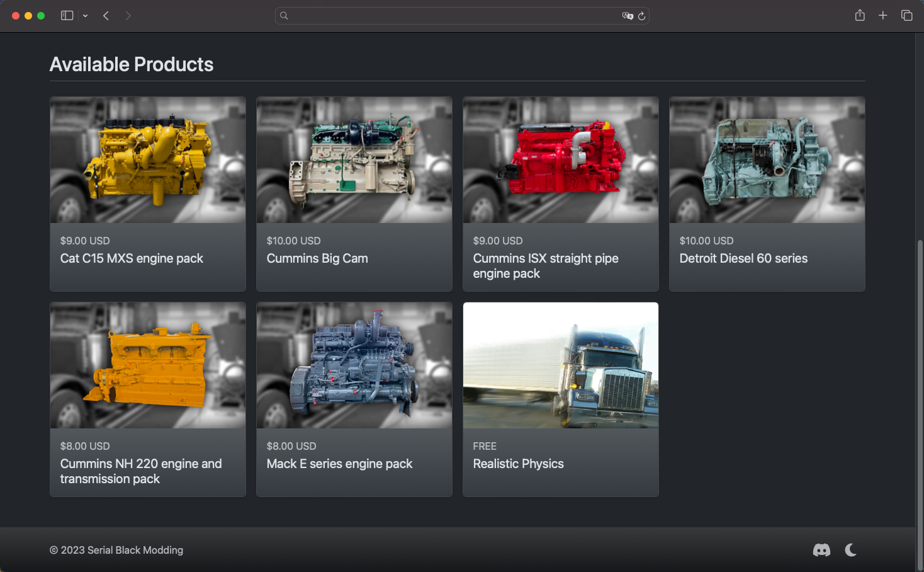Select the Mack E series engine pack title

click(339, 464)
